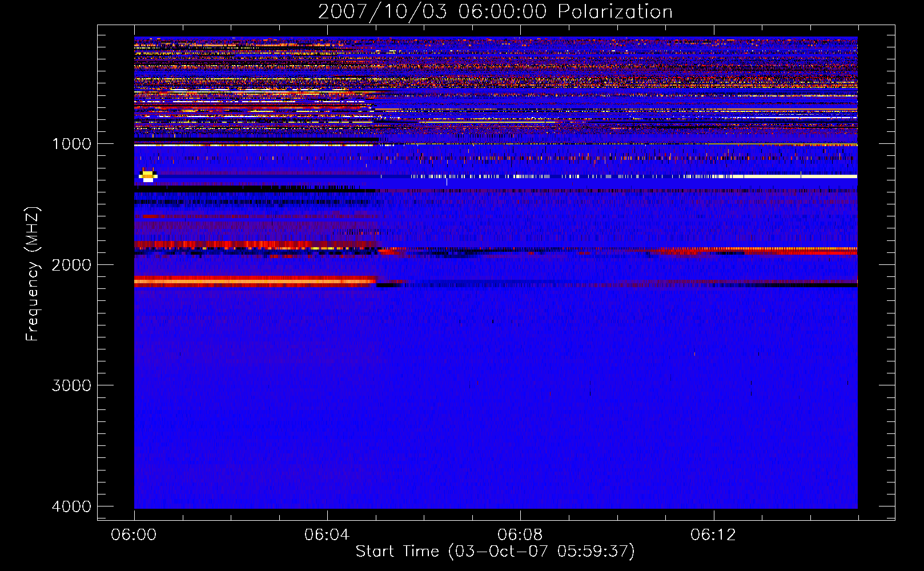Click the 06:00 time tick label
924x571 pixels.
pos(134,535)
